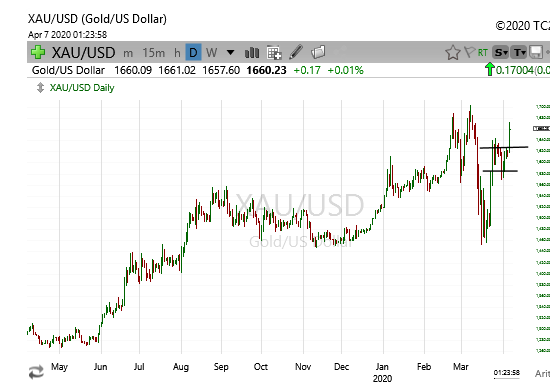The width and height of the screenshot is (550, 385).
Task: Open the drawing tools pencil icon
Action: (296, 52)
